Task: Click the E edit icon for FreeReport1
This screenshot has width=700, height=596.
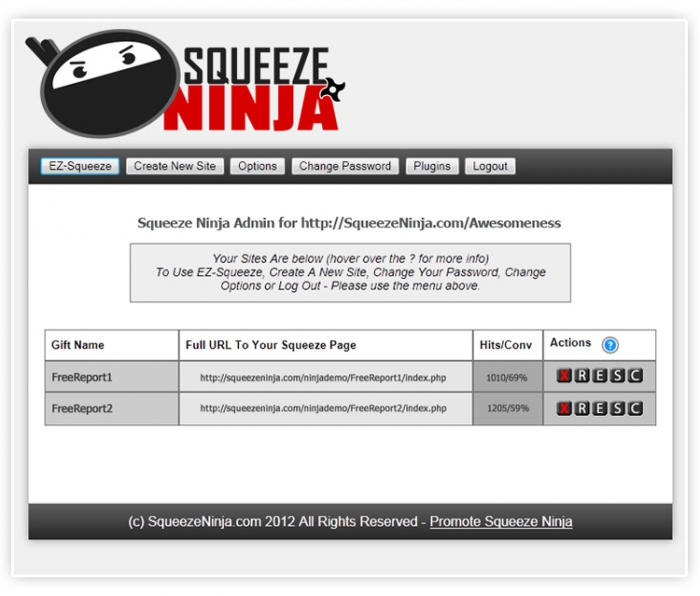Action: pos(600,375)
